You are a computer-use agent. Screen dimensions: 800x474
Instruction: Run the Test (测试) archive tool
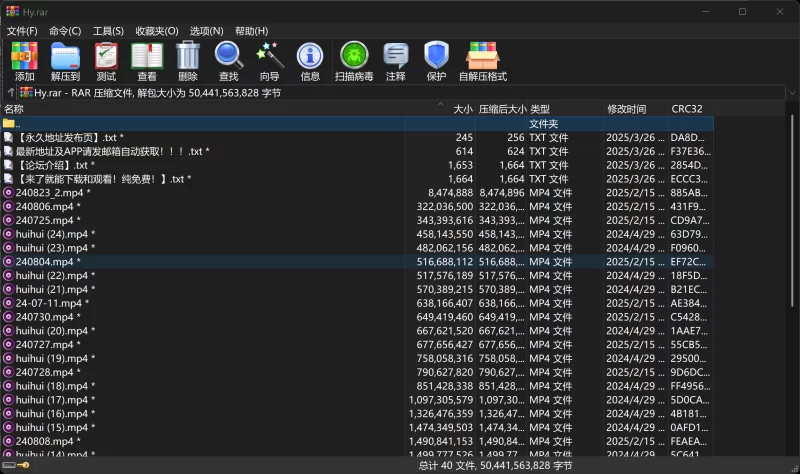click(106, 61)
